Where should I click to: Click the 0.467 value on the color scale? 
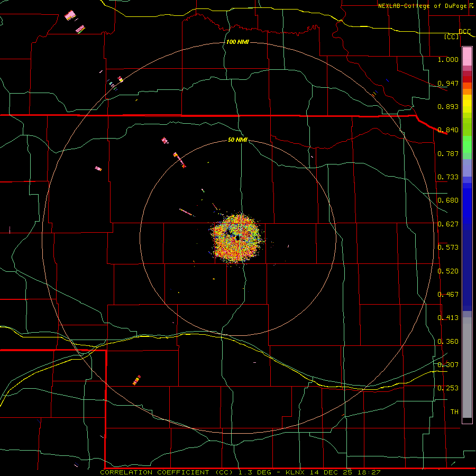(x=448, y=295)
